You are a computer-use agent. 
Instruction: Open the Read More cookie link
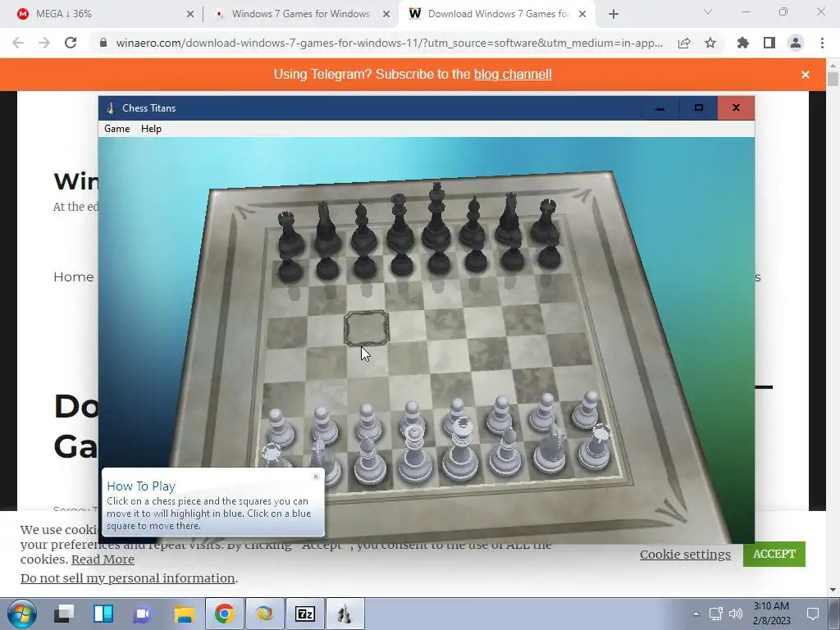(103, 559)
